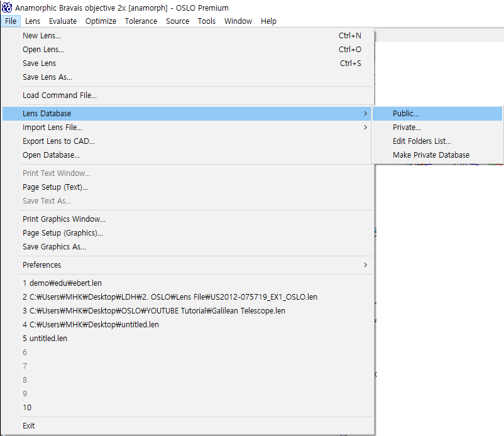Open the Help menu
Screen dimensions: 504x436
tap(268, 21)
